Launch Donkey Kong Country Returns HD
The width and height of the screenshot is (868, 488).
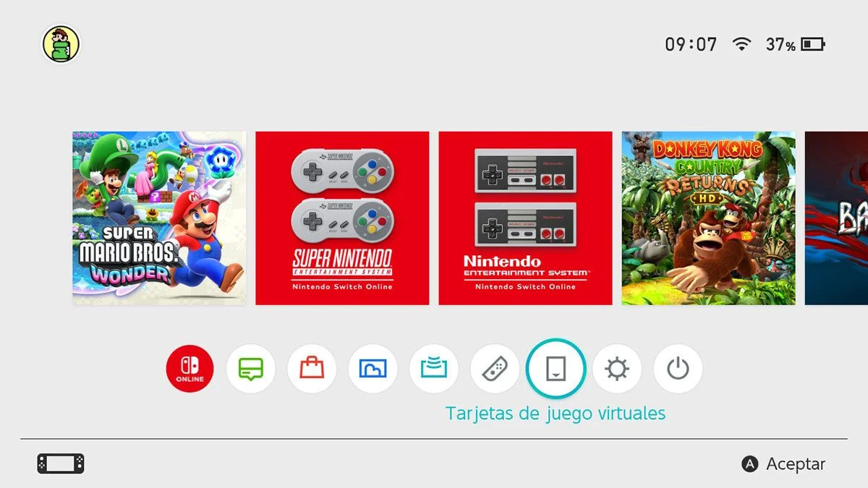click(708, 218)
